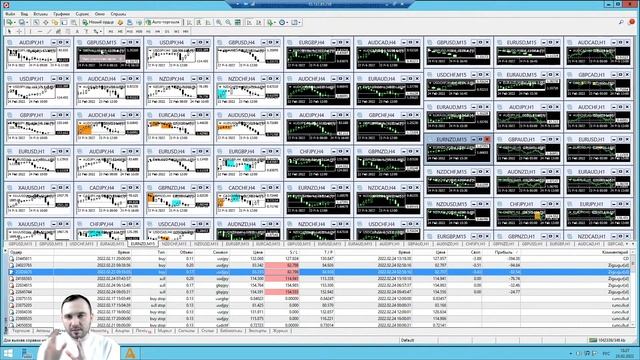Open the Indicators list dropdown
Screen dimensions: 640x360
271,22
